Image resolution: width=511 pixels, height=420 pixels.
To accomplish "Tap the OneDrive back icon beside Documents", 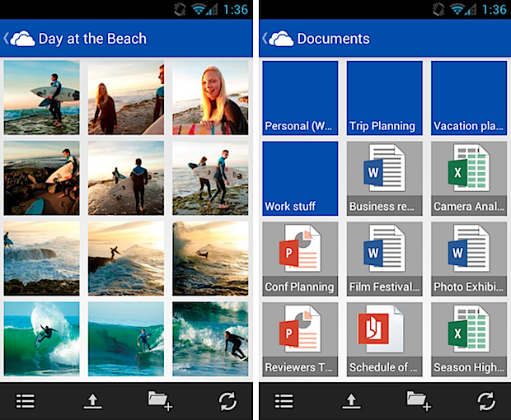I will pos(278,39).
